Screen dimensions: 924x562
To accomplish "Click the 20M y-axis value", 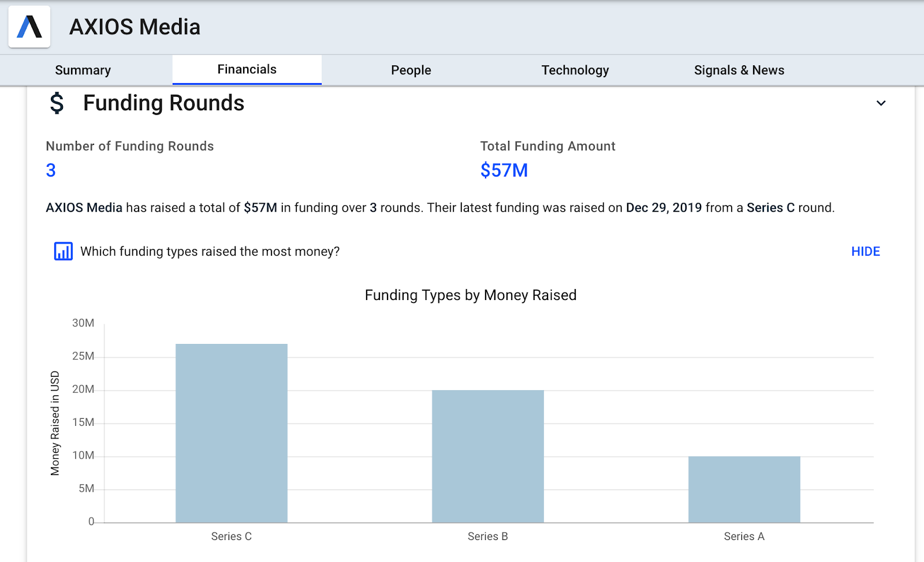I will [x=83, y=389].
